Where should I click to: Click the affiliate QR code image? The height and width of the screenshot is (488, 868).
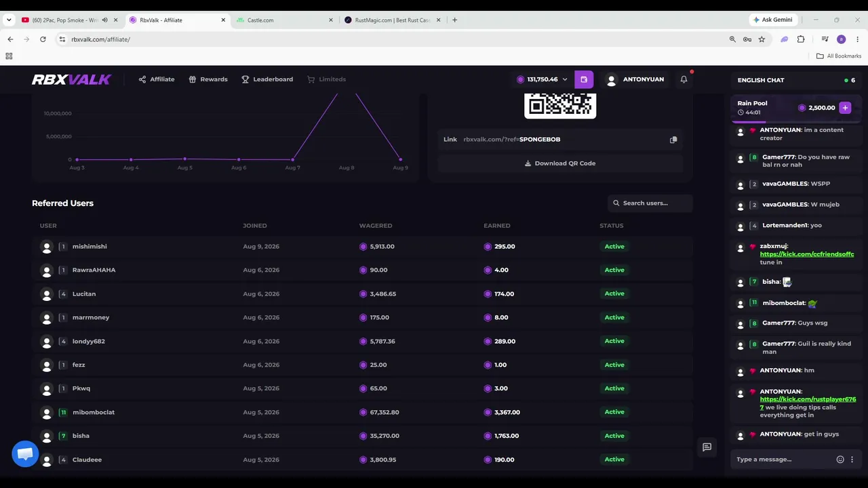pyautogui.click(x=560, y=106)
